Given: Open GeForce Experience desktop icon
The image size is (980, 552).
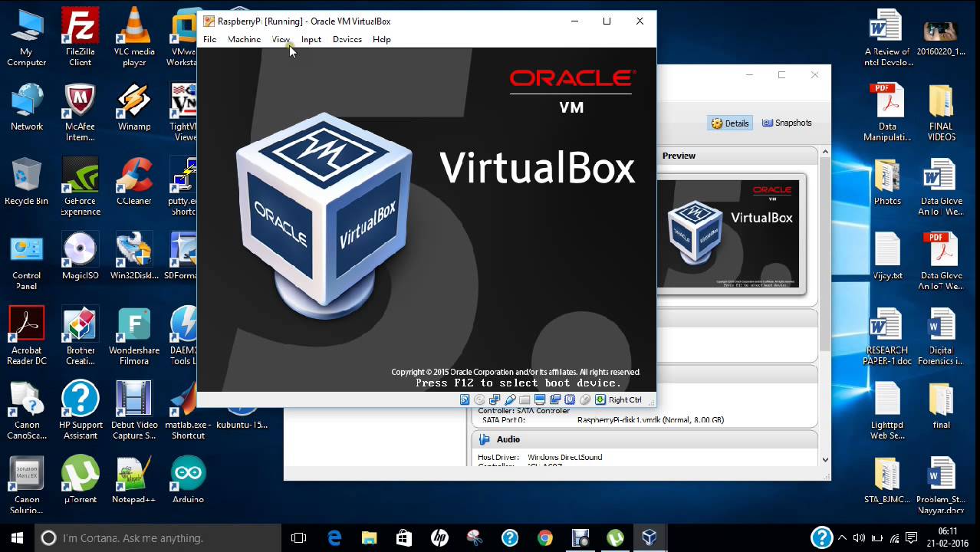Looking at the screenshot, I should 80,188.
